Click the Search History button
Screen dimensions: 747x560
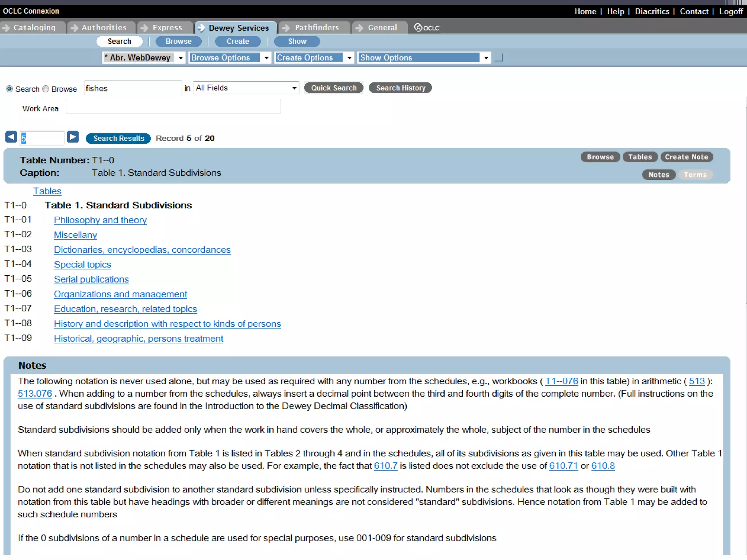(x=400, y=88)
